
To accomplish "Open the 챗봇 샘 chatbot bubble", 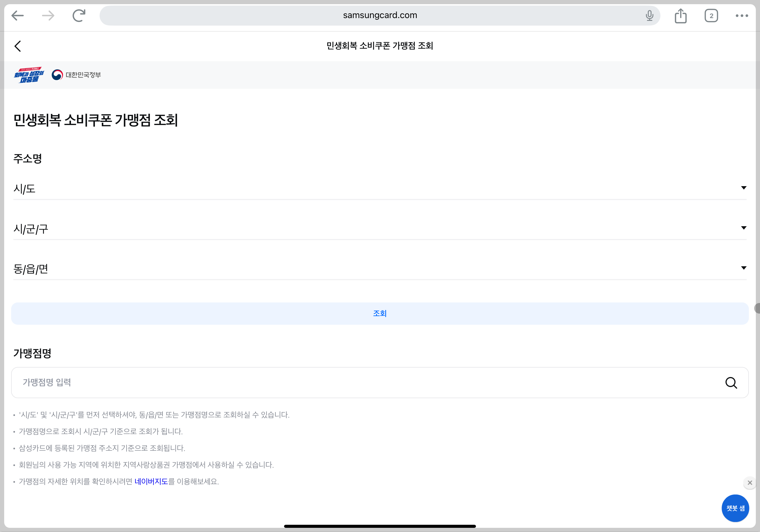I will (x=735, y=508).
